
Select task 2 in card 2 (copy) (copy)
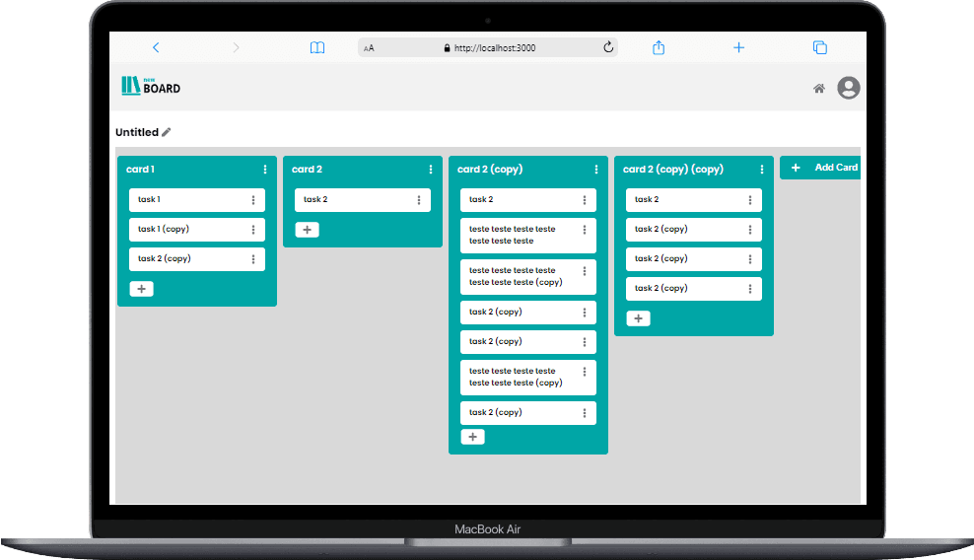point(694,200)
